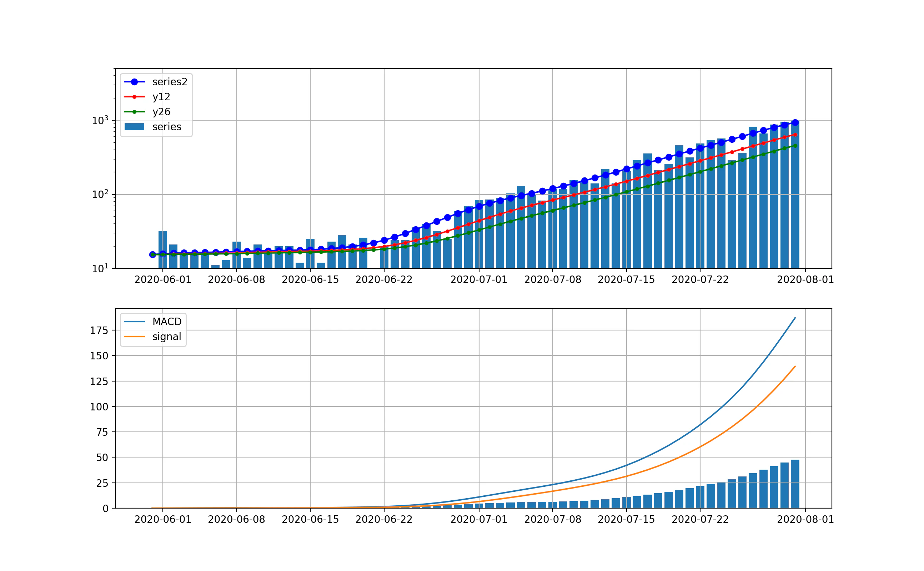Screen dimensions: 924x571
Task: Click the y12 legend label
Action: [161, 97]
